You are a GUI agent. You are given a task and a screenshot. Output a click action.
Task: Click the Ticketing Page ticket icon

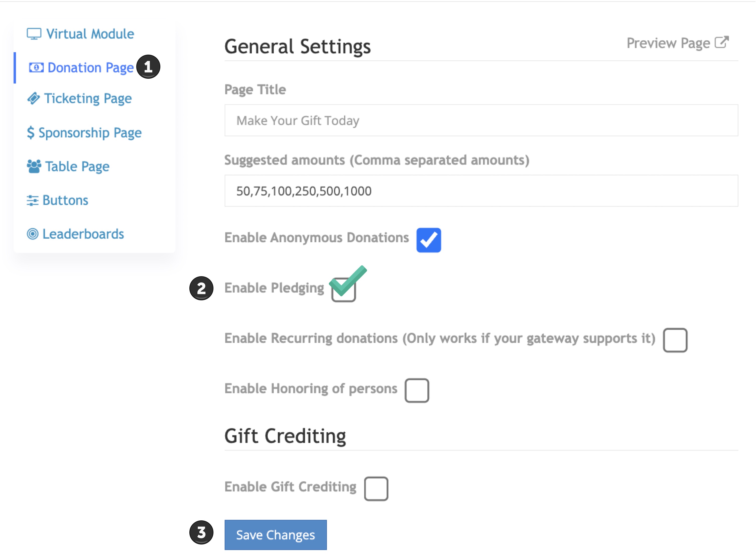pos(34,98)
